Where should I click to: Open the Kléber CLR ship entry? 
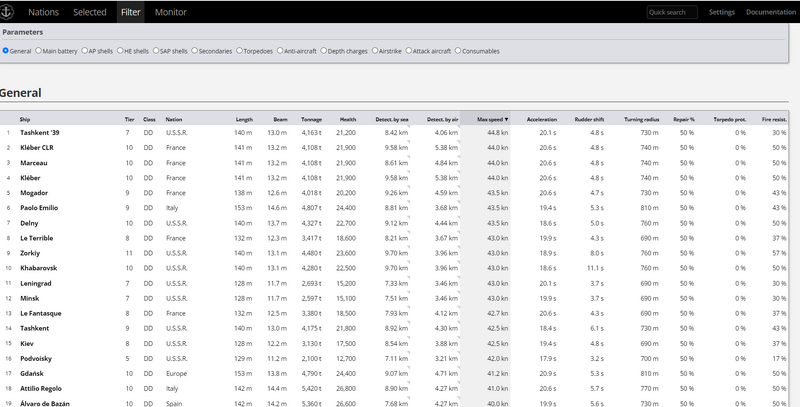click(x=37, y=147)
